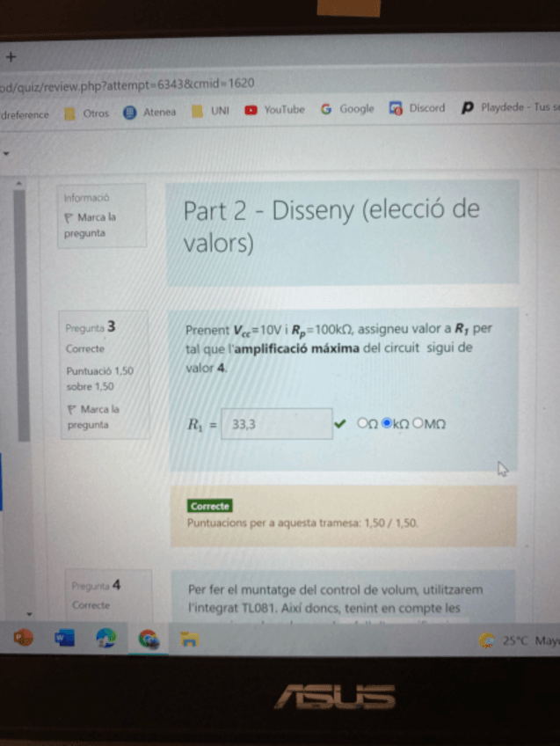Viewport: 560px width, 746px height.
Task: Flag Pregunta 3 with Marca la pregunta
Action: point(94,417)
